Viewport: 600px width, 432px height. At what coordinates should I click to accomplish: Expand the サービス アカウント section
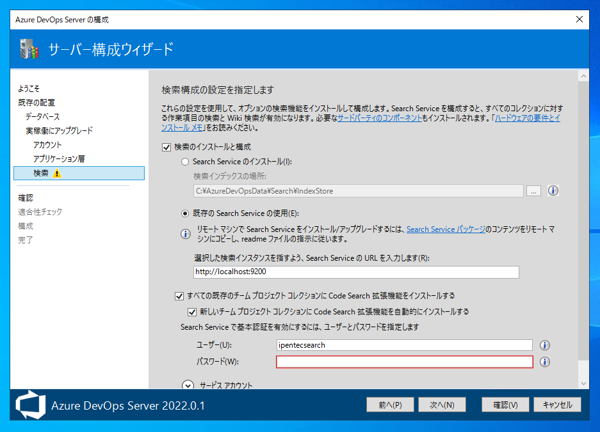coord(188,385)
